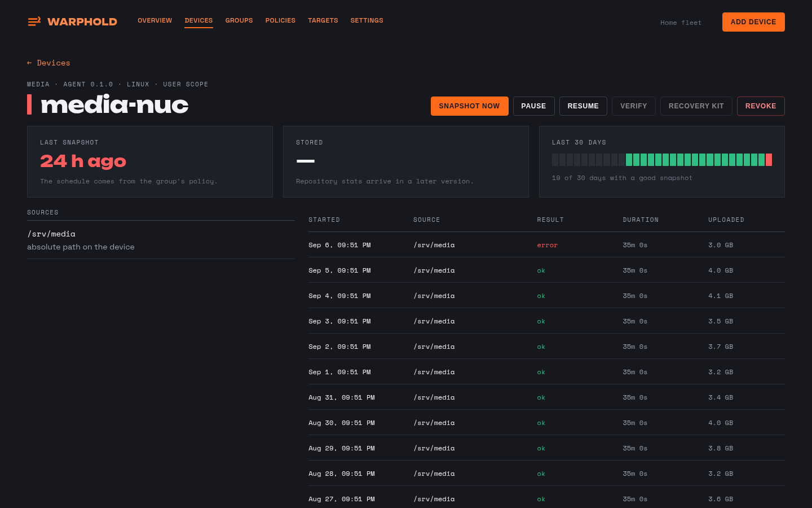Click the Home fleet label
This screenshot has height=508, width=812.
pos(681,23)
